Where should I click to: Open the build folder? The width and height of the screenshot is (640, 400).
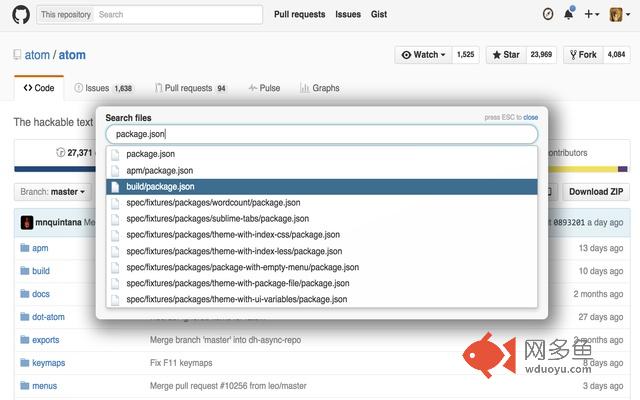tap(41, 271)
